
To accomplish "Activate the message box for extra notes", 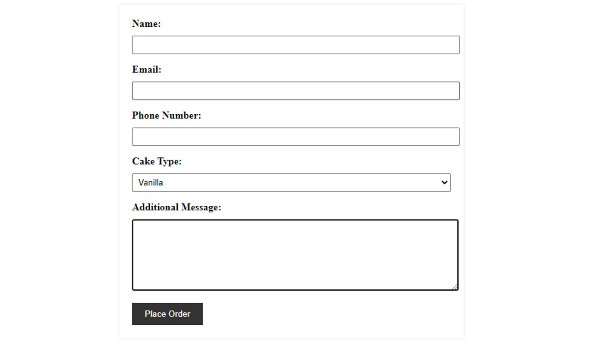I will click(x=295, y=255).
